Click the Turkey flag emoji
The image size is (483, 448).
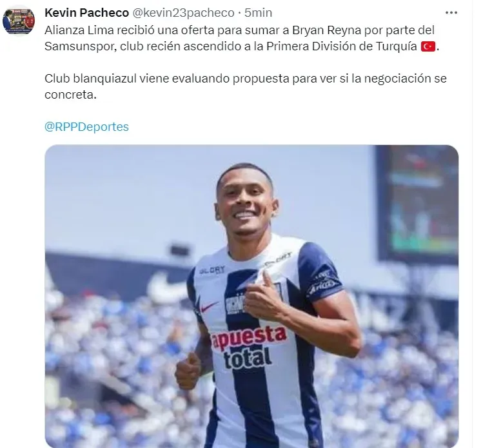[428, 47]
